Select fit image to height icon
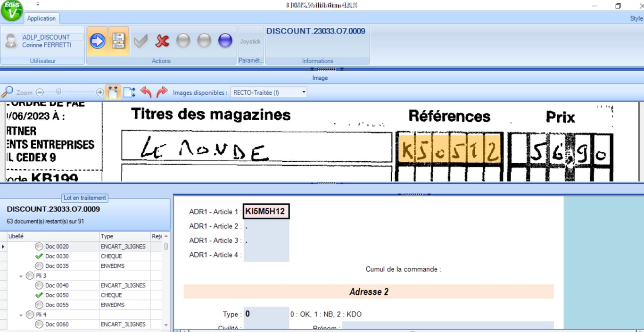 pos(129,92)
